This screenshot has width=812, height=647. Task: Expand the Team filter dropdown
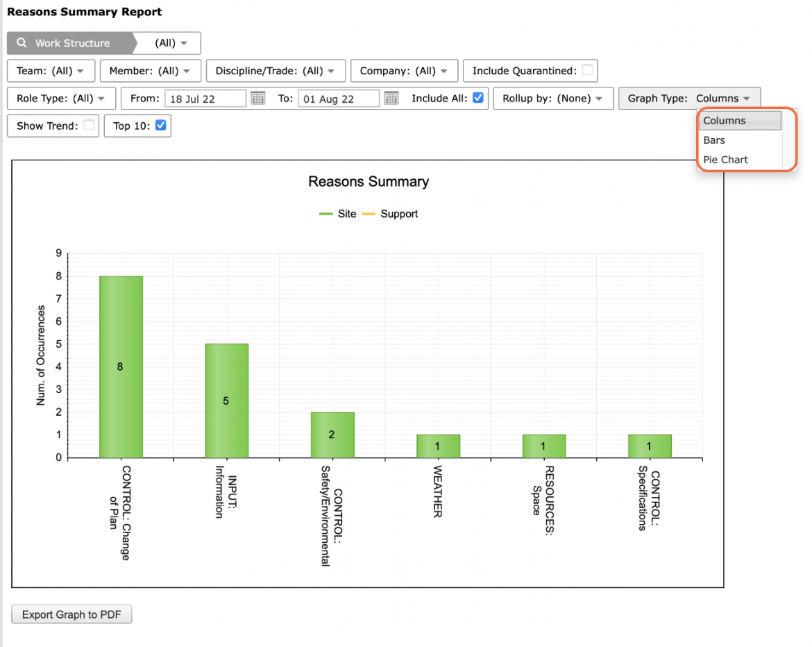pos(51,71)
